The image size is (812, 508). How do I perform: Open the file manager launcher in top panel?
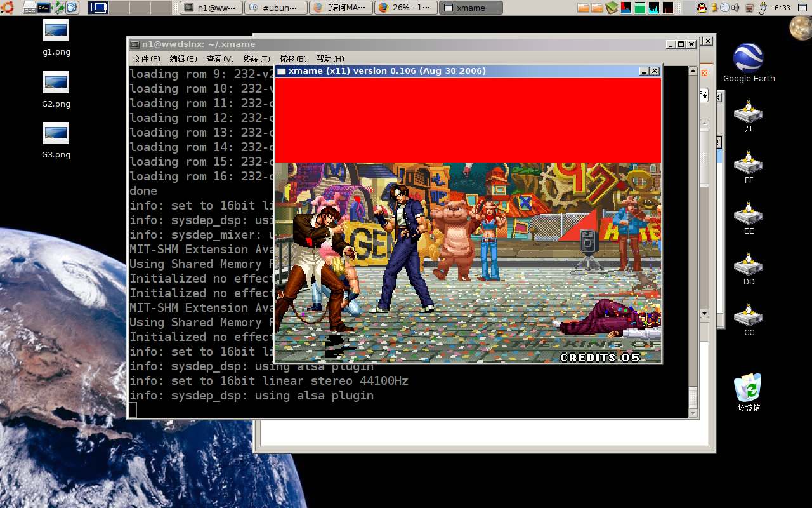pyautogui.click(x=29, y=8)
